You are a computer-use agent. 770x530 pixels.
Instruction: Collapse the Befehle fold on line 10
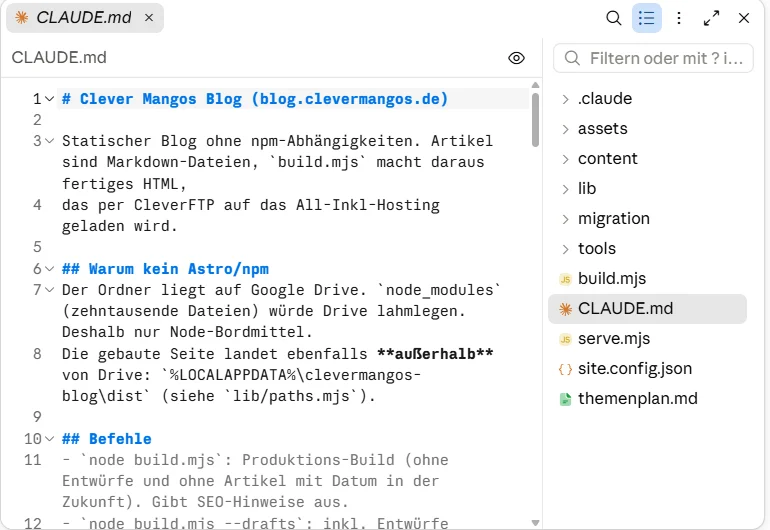point(49,439)
